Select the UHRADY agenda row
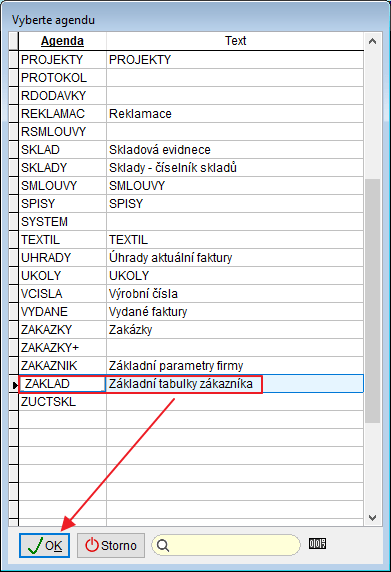391x572 pixels. pyautogui.click(x=191, y=258)
